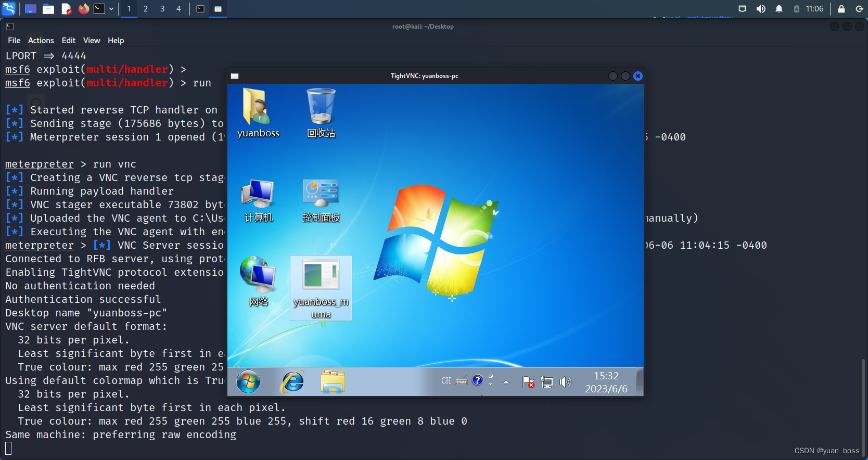Screen dimensions: 868x460
Task: Open Windows Explorer from the taskbar
Action: tap(333, 382)
